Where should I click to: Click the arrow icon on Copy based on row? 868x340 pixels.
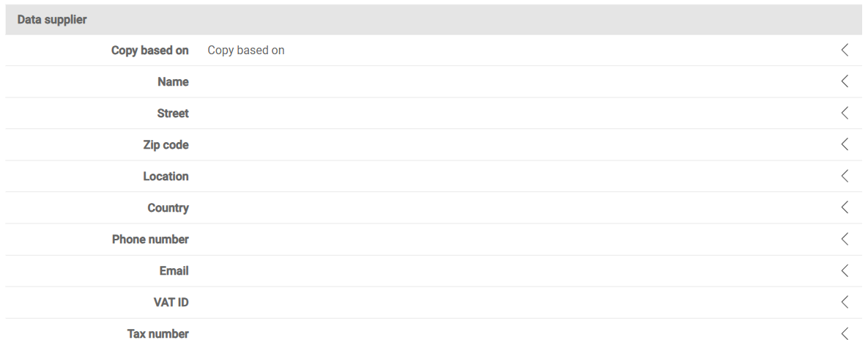click(x=845, y=50)
